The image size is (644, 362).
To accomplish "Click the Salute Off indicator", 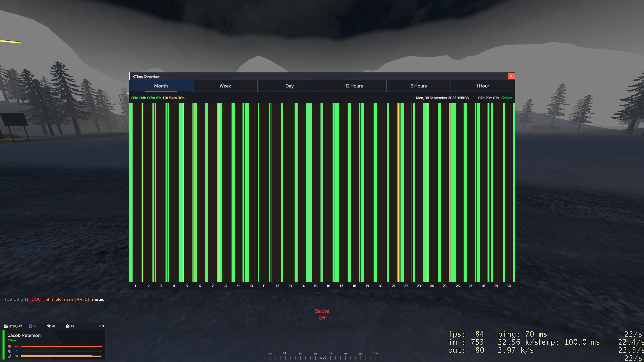I will [322, 314].
